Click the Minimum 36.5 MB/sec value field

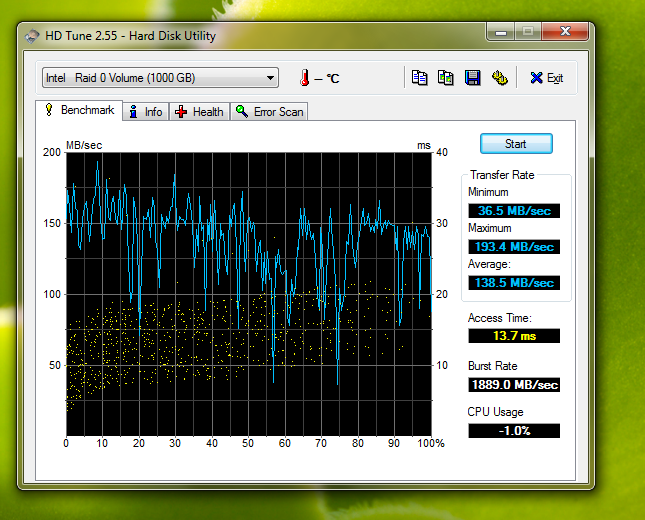[x=514, y=210]
